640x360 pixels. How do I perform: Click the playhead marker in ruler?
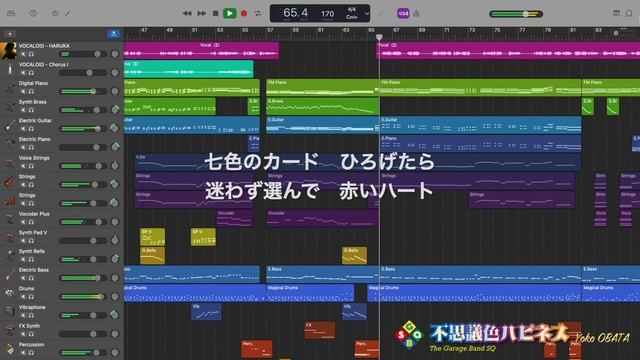379,37
